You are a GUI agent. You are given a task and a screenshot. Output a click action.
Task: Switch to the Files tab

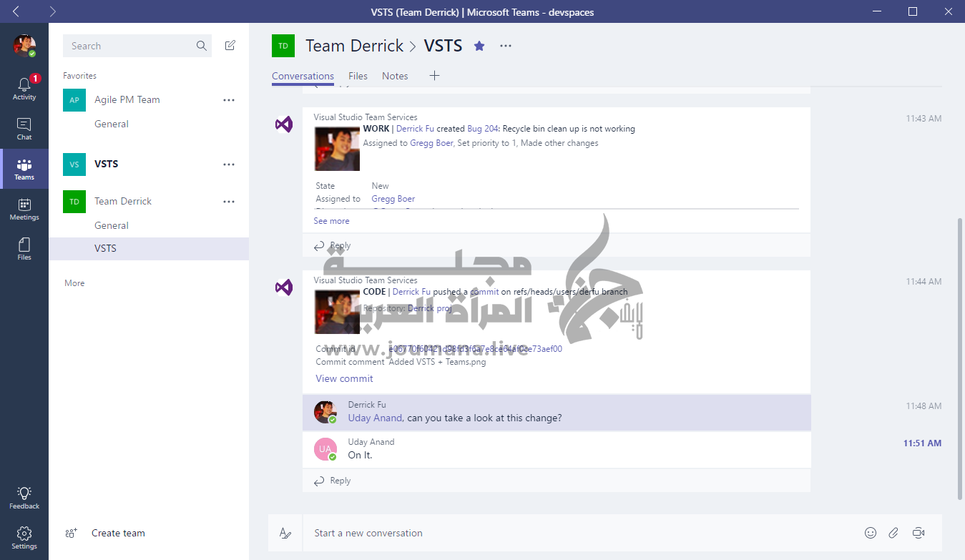pos(358,76)
